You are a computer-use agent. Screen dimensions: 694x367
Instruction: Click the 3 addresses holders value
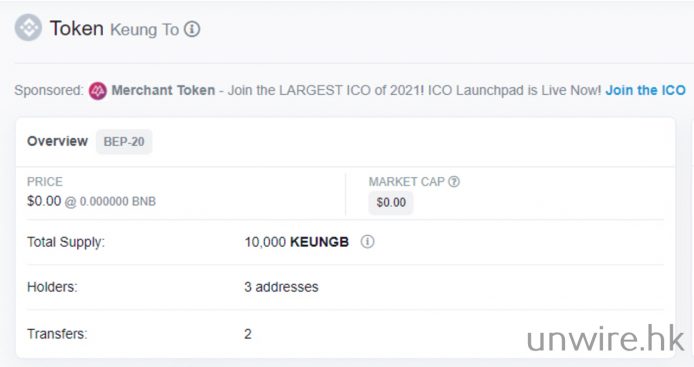[x=281, y=287]
